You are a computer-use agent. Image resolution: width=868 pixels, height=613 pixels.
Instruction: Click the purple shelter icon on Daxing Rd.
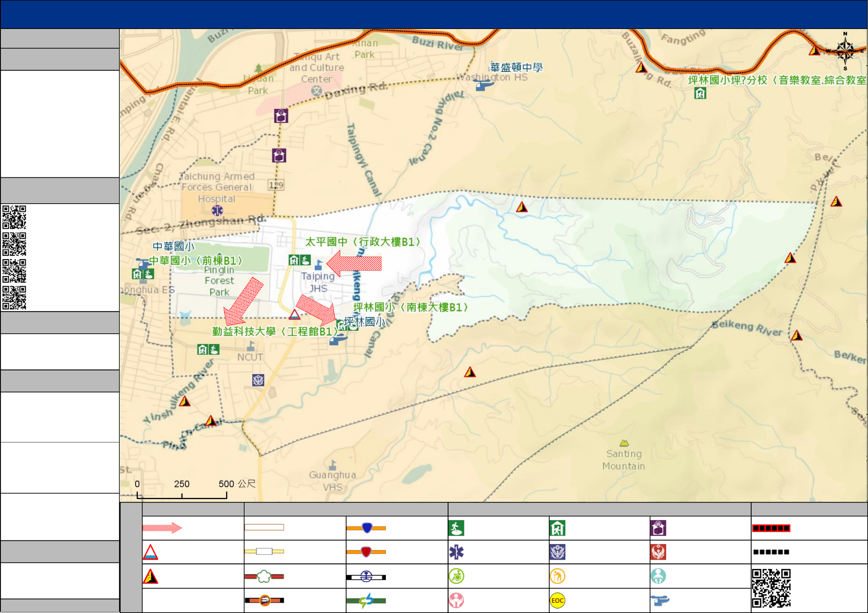pos(281,116)
